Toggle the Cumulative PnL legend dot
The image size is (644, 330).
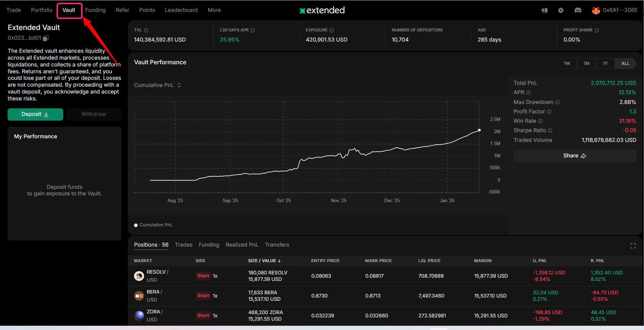[136, 225]
